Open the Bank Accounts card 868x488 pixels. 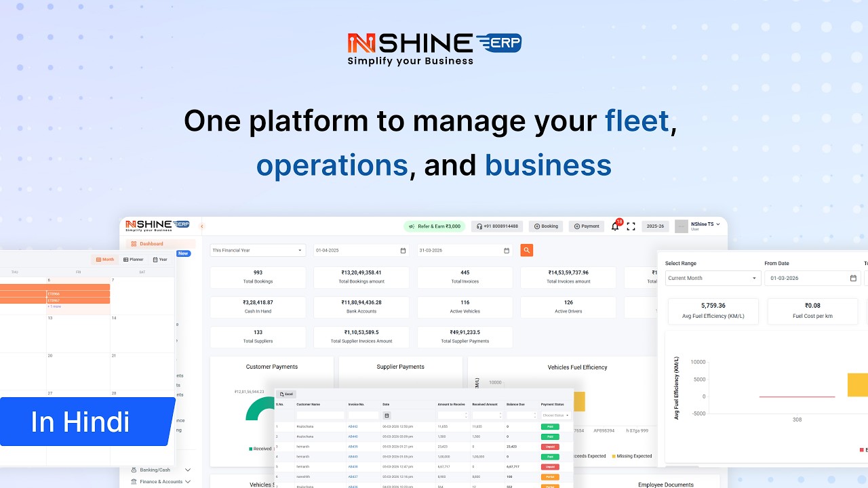point(361,307)
